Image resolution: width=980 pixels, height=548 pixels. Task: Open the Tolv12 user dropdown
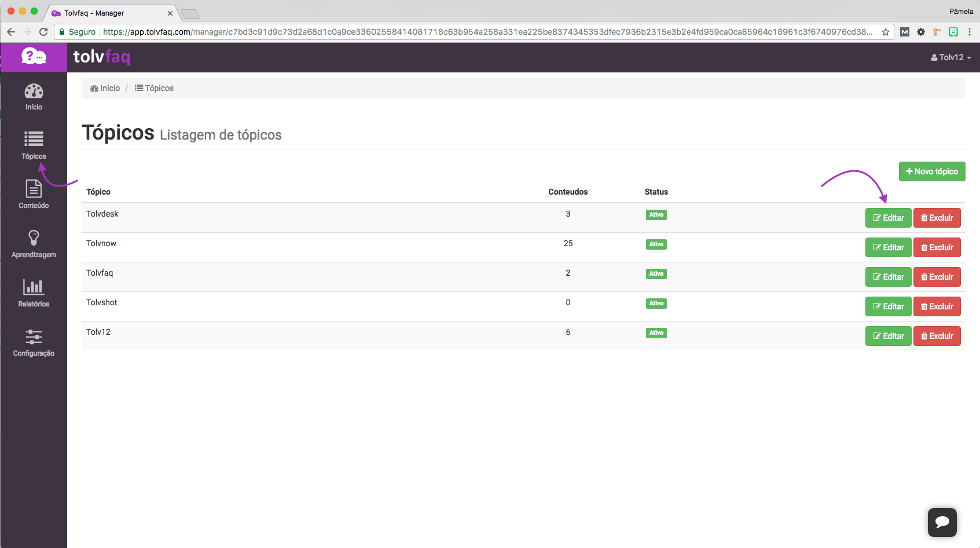coord(951,57)
